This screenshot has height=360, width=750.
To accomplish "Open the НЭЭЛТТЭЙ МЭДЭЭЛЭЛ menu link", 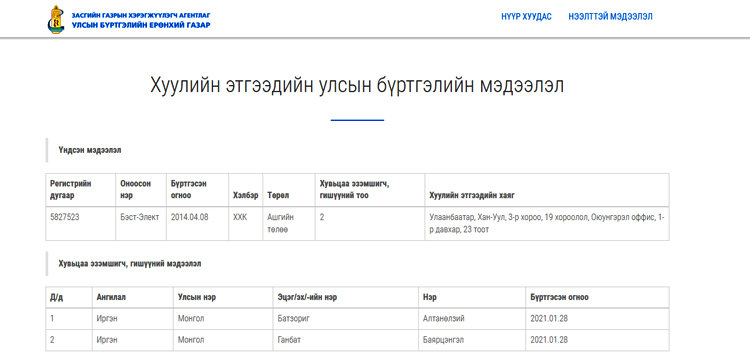I will point(610,17).
